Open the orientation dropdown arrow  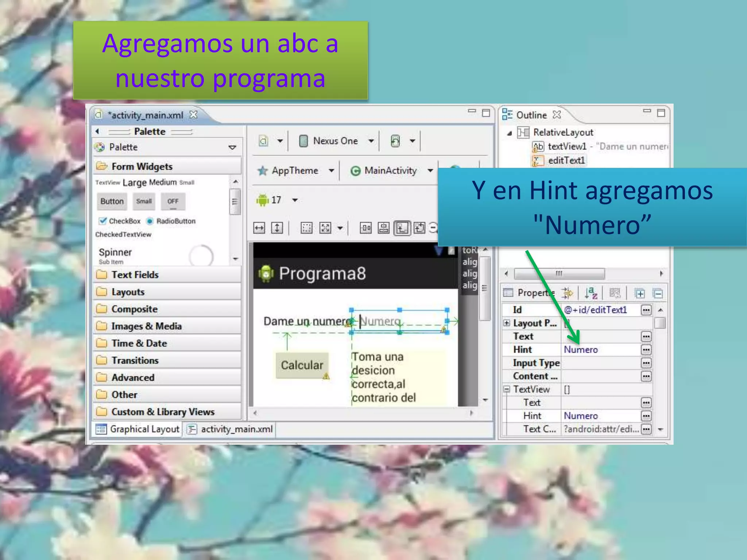tap(412, 141)
